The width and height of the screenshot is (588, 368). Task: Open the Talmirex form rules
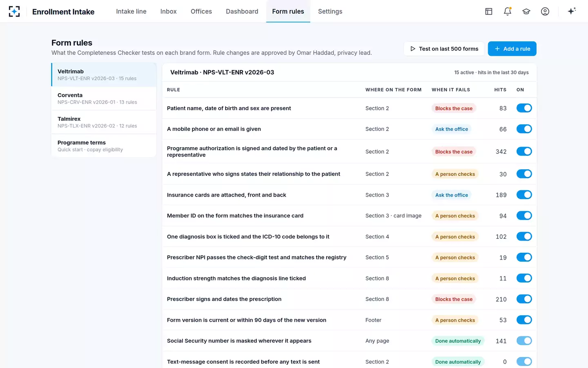pyautogui.click(x=104, y=122)
